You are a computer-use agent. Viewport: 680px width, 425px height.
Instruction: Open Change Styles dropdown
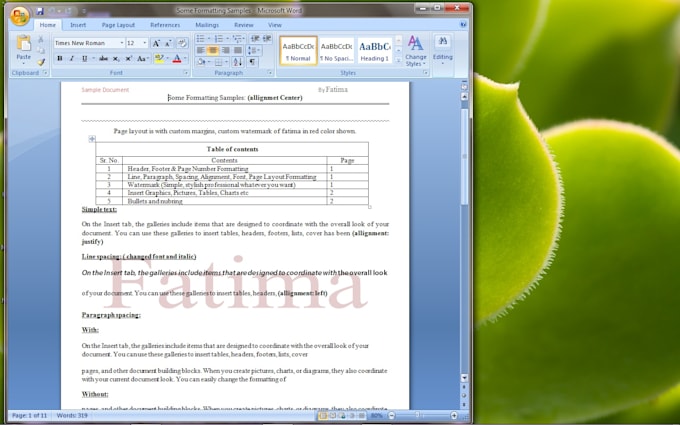[415, 51]
